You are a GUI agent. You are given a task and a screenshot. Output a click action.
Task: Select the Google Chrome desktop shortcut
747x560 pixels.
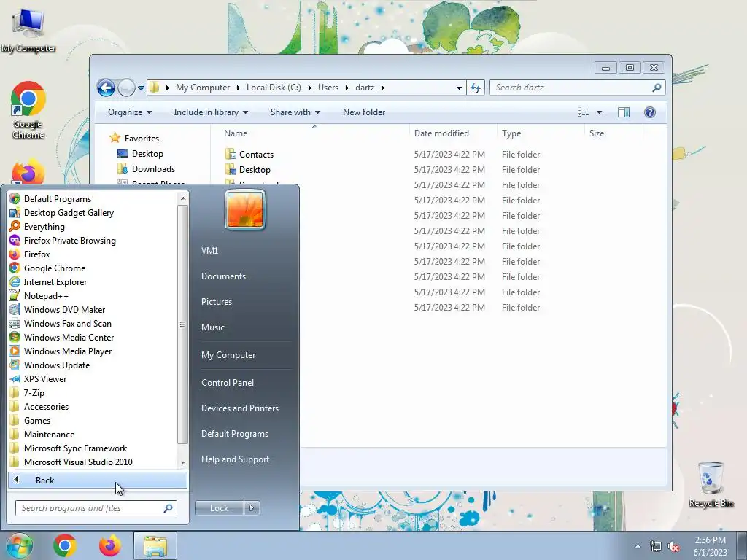[28, 111]
